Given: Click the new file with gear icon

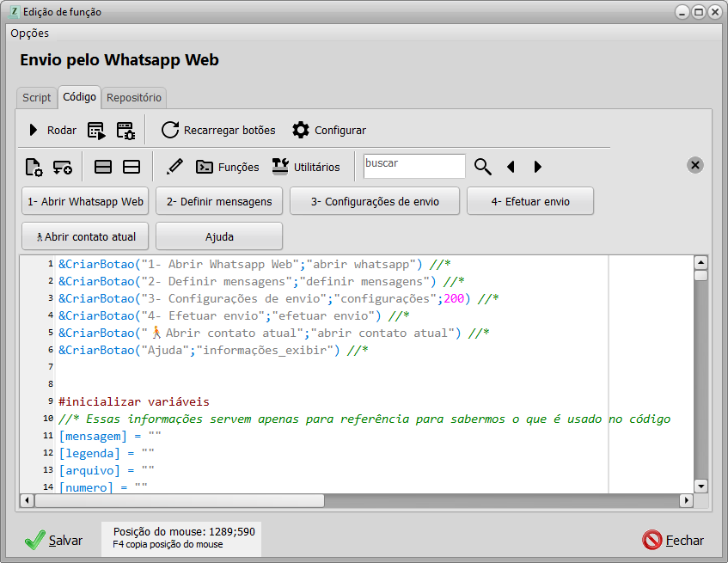Looking at the screenshot, I should [34, 167].
